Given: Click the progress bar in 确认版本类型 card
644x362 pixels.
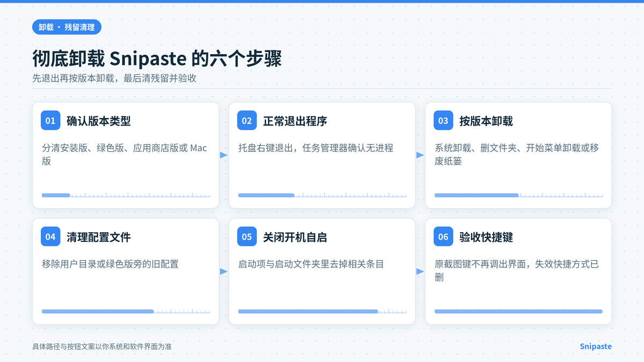Looking at the screenshot, I should pyautogui.click(x=126, y=195).
